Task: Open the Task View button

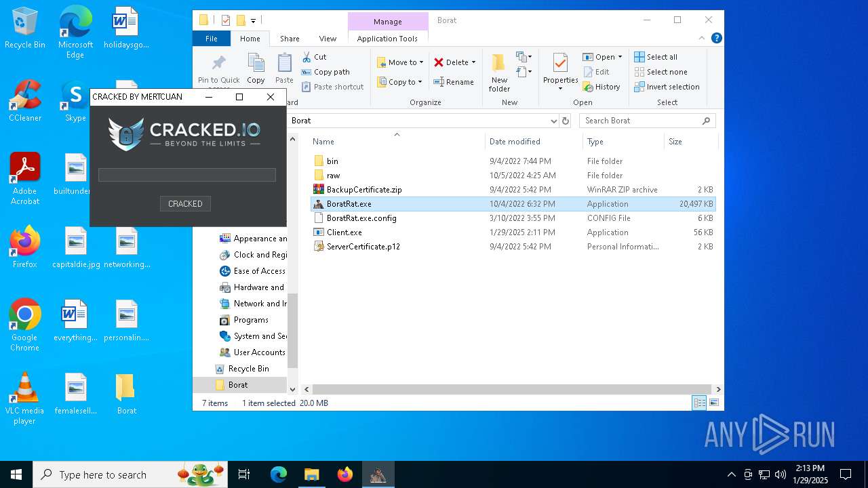Action: coord(244,474)
